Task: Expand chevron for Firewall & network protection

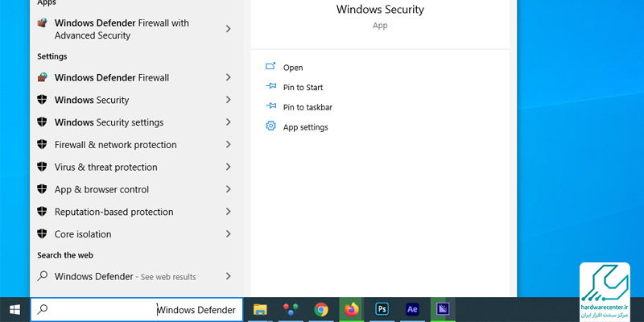Action: (229, 144)
